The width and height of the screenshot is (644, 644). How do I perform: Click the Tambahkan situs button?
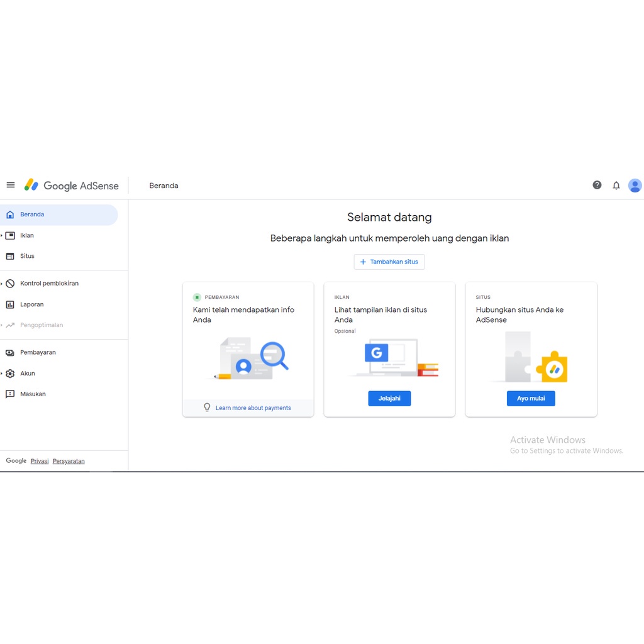point(389,262)
